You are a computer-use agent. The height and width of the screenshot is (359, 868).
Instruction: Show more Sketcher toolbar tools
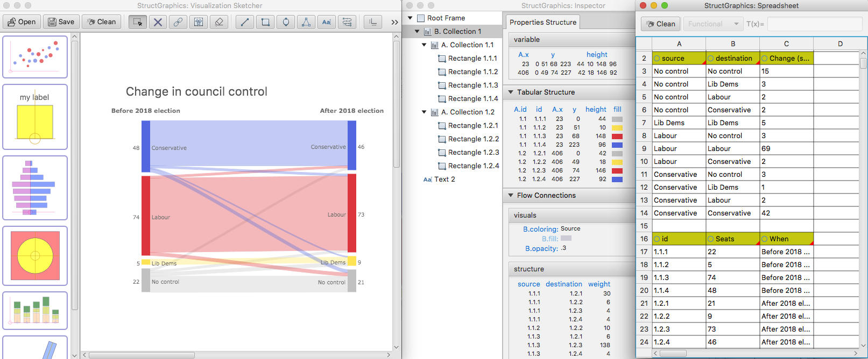pos(394,22)
